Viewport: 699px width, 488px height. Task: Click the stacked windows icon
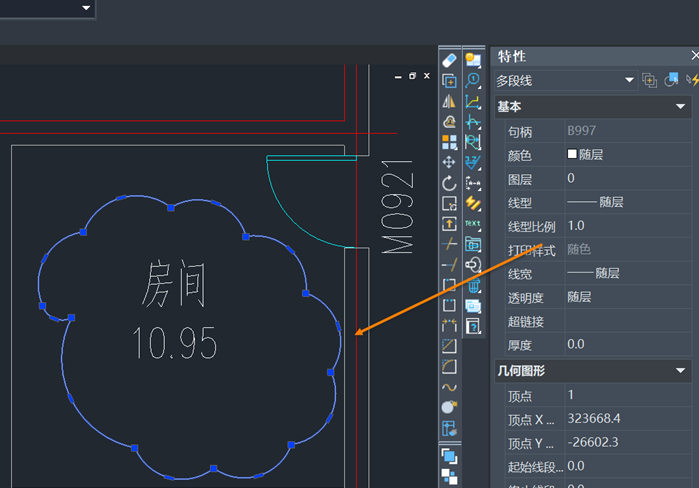tap(473, 306)
